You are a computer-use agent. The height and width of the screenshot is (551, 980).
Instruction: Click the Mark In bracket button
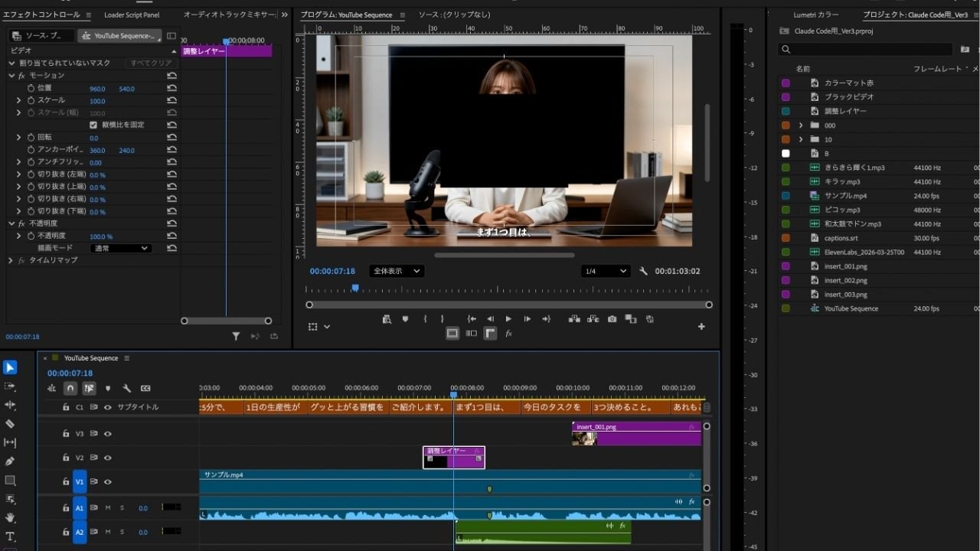click(425, 319)
